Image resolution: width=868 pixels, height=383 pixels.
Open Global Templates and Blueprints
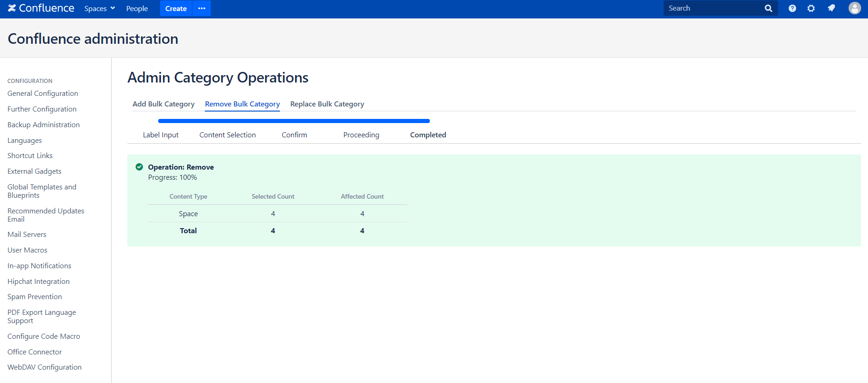coord(42,191)
